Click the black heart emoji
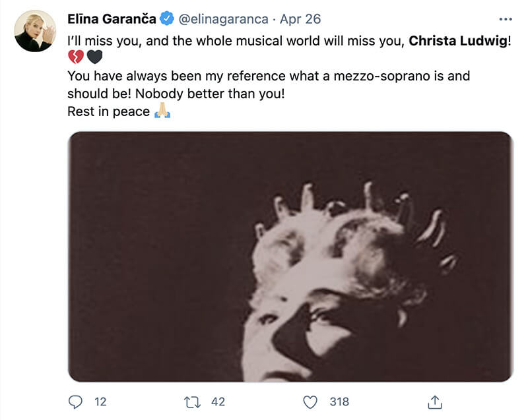Viewport: 528px width, 420px height. (x=94, y=58)
